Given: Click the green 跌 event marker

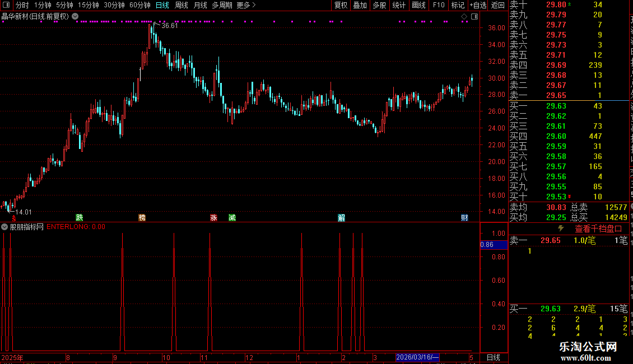Looking at the screenshot, I should coord(80,217).
